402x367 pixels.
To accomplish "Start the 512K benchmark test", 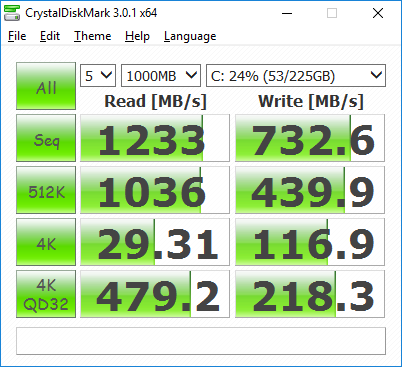I will click(x=46, y=190).
